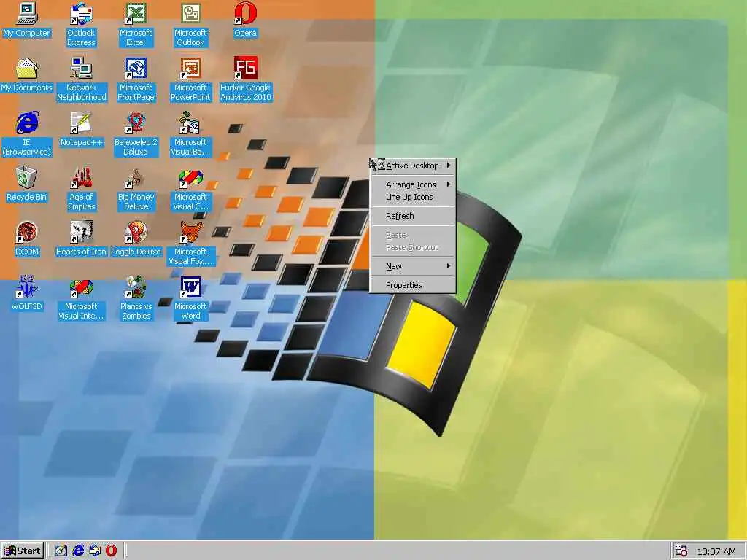Image resolution: width=747 pixels, height=560 pixels.
Task: Click the 10:07 AM taskbar clock
Action: pyautogui.click(x=716, y=551)
